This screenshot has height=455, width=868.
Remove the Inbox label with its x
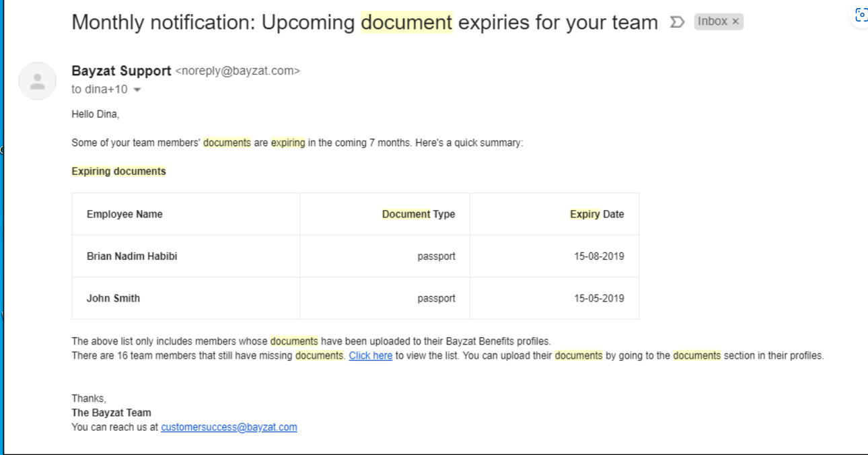pyautogui.click(x=735, y=22)
